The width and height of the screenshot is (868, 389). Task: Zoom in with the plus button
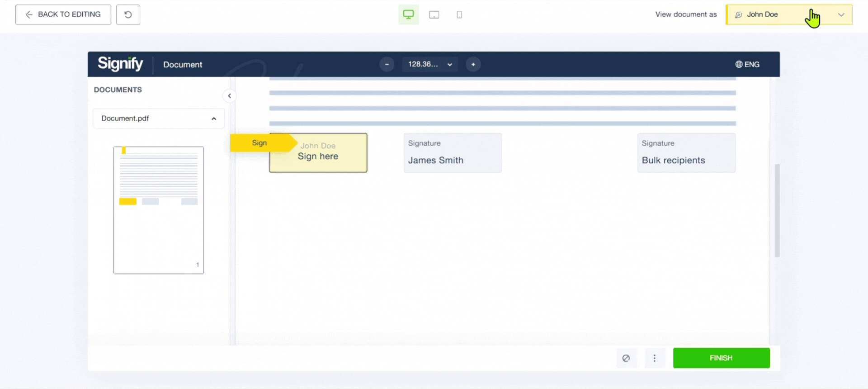(x=473, y=64)
